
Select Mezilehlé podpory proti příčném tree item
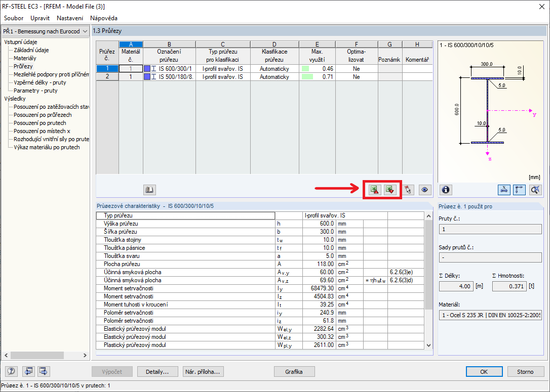click(x=51, y=74)
